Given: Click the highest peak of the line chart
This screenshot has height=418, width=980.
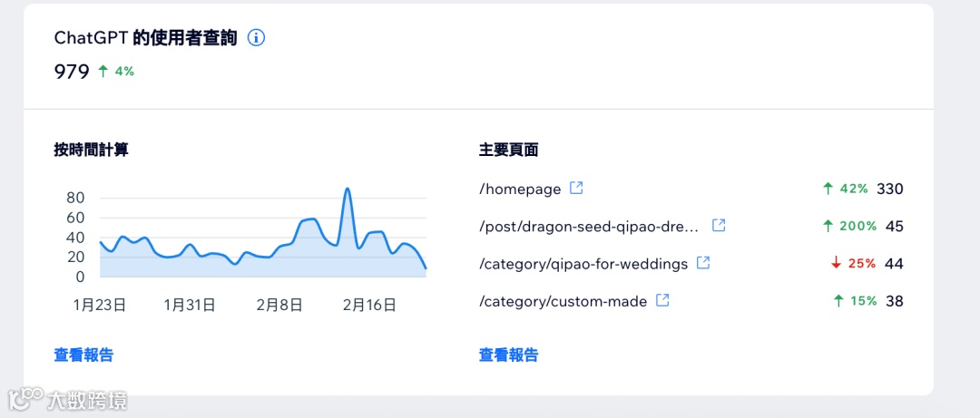Looking at the screenshot, I should click(348, 189).
